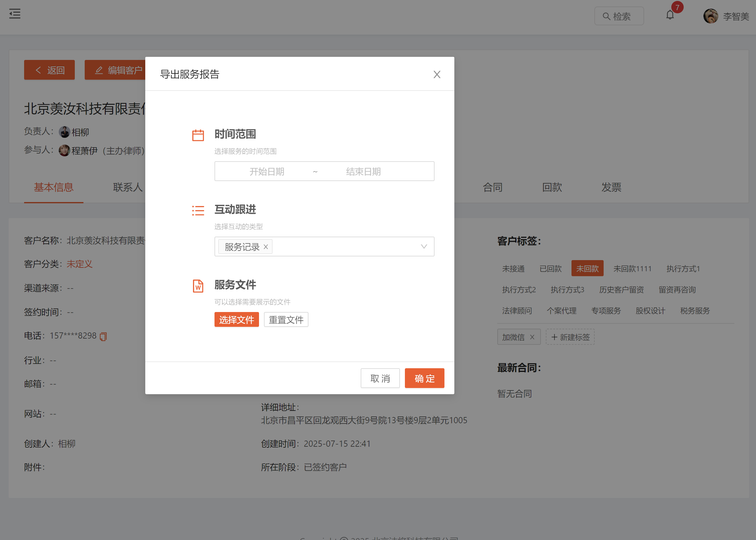
Task: Confirm export with 确定 button
Action: tap(424, 378)
